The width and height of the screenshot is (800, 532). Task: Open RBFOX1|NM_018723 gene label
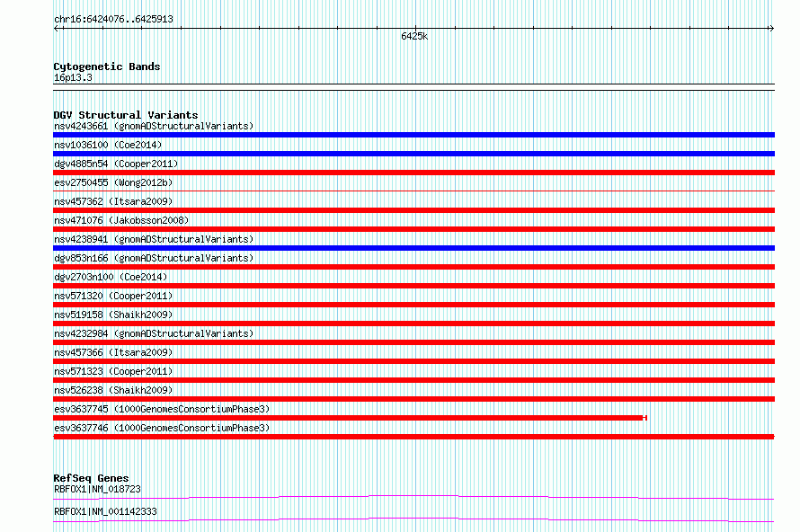click(x=97, y=489)
